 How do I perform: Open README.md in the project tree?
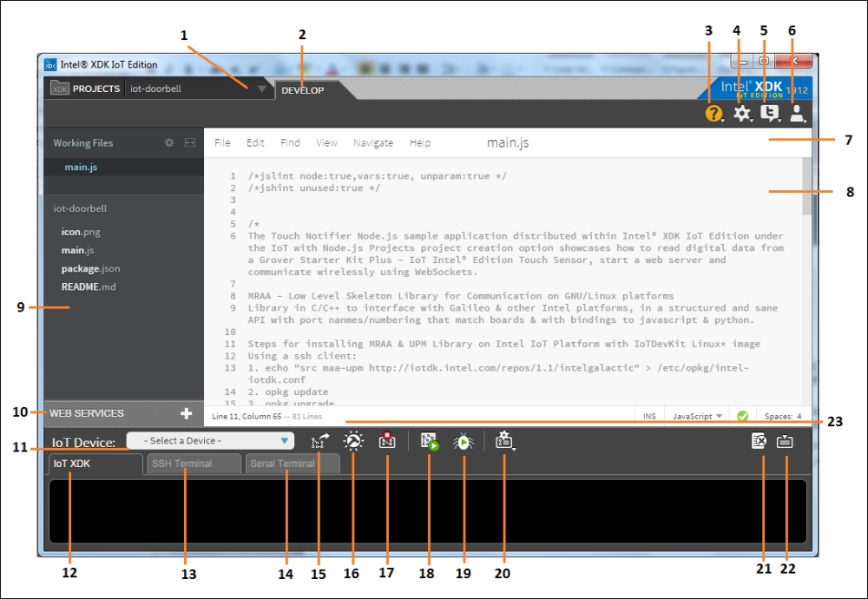(x=89, y=286)
